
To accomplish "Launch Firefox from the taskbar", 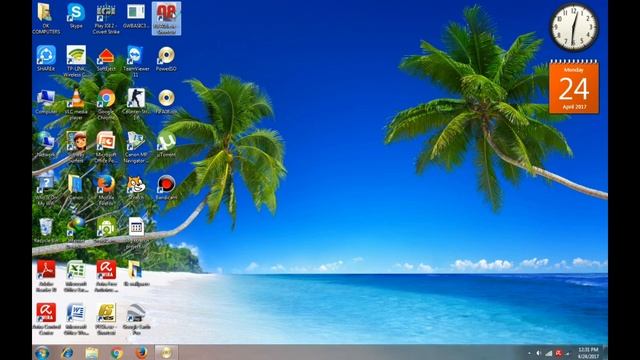I will (x=141, y=353).
